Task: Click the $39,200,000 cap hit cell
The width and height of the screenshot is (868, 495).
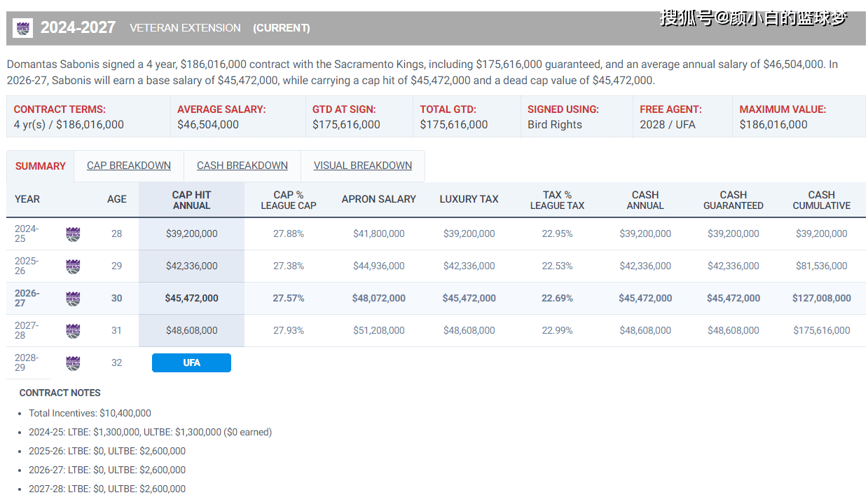Action: (191, 233)
